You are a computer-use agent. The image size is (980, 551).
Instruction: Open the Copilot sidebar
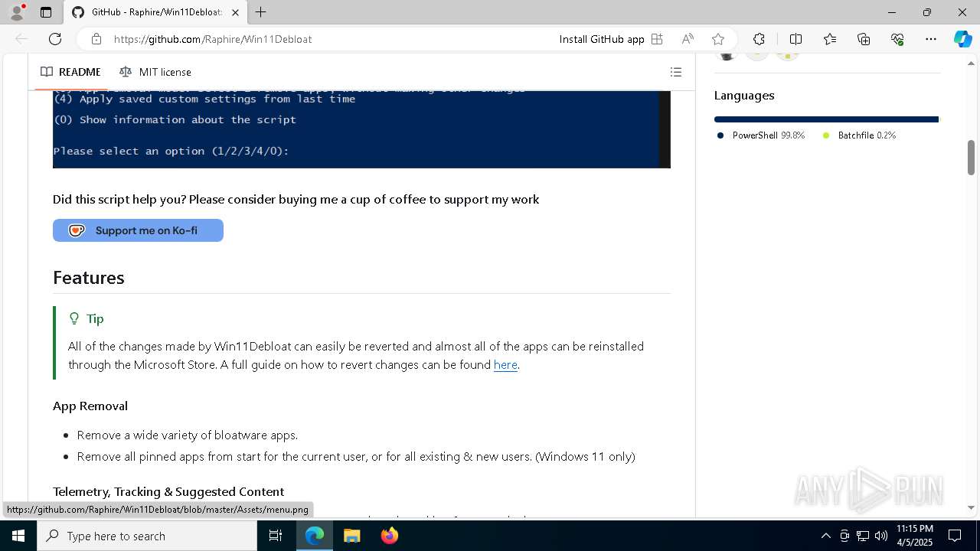[962, 39]
